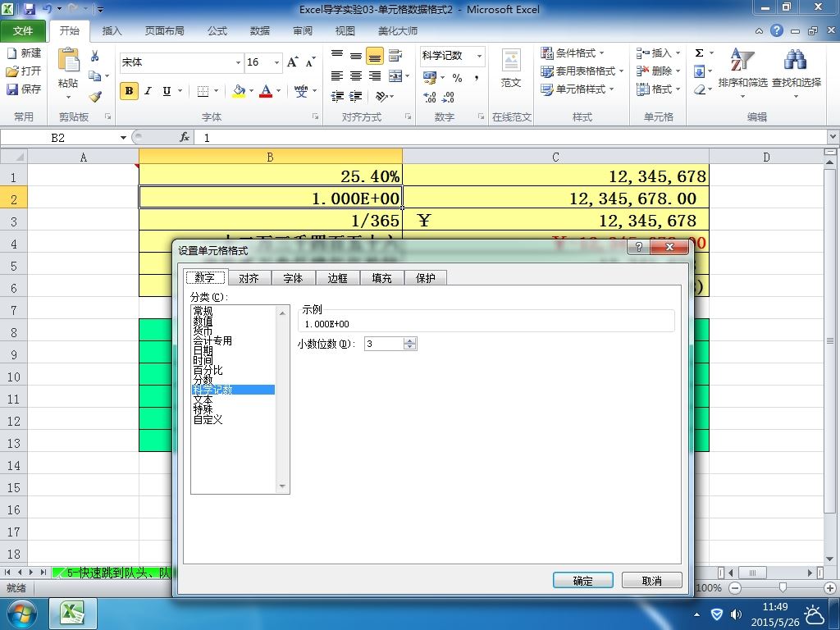Screen dimensions: 840x630
Task: Open the font size dropdown showing 16
Action: (x=277, y=62)
